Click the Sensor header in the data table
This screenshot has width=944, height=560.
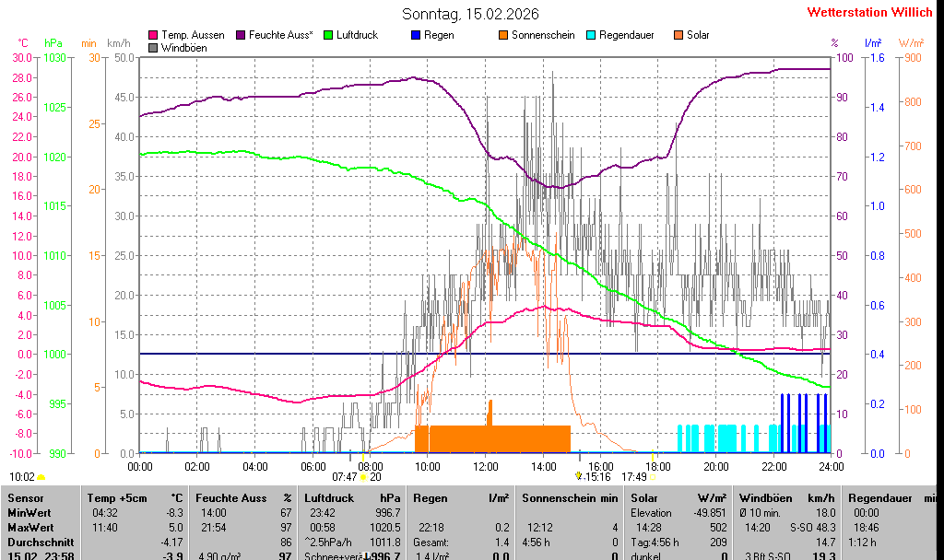(x=25, y=498)
